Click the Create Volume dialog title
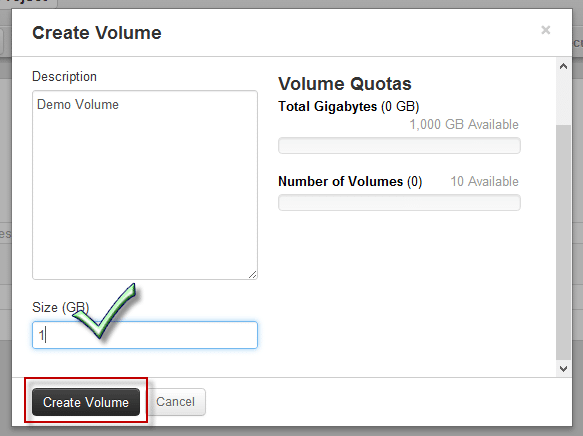Screen dimensions: 583x436 [x=97, y=33]
